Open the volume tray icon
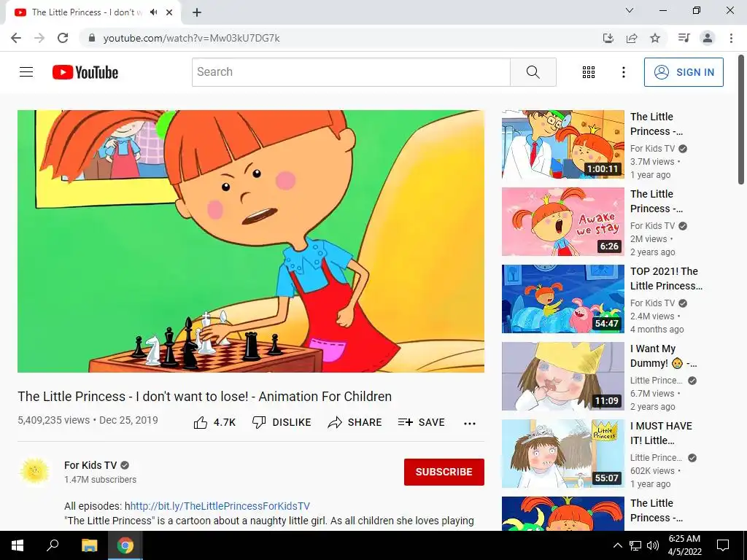Image resolution: width=747 pixels, height=560 pixels. pyautogui.click(x=653, y=545)
